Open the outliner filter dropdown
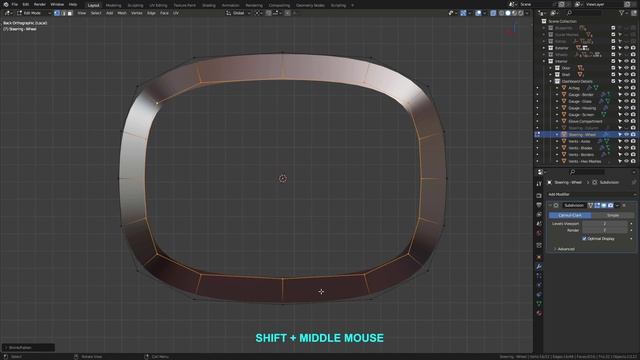This screenshot has height=360, width=640. [x=623, y=13]
